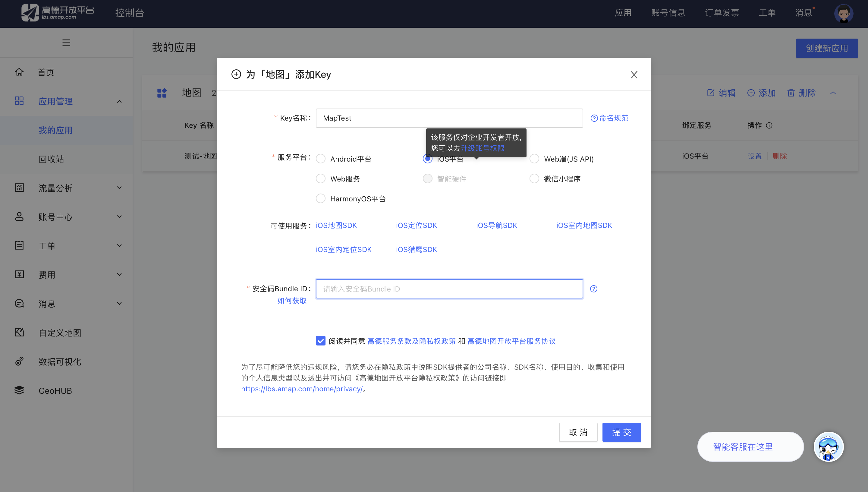Click the 提交 submit button
Viewport: 868px width, 492px height.
pos(621,432)
